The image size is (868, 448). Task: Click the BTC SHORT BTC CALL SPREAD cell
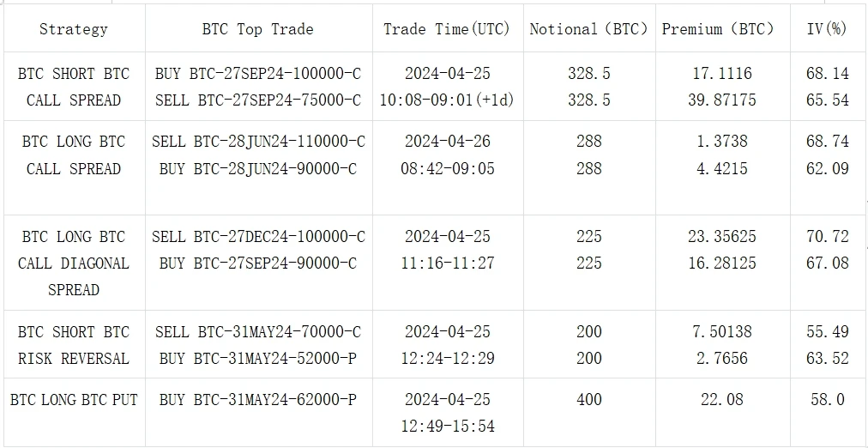[x=74, y=87]
